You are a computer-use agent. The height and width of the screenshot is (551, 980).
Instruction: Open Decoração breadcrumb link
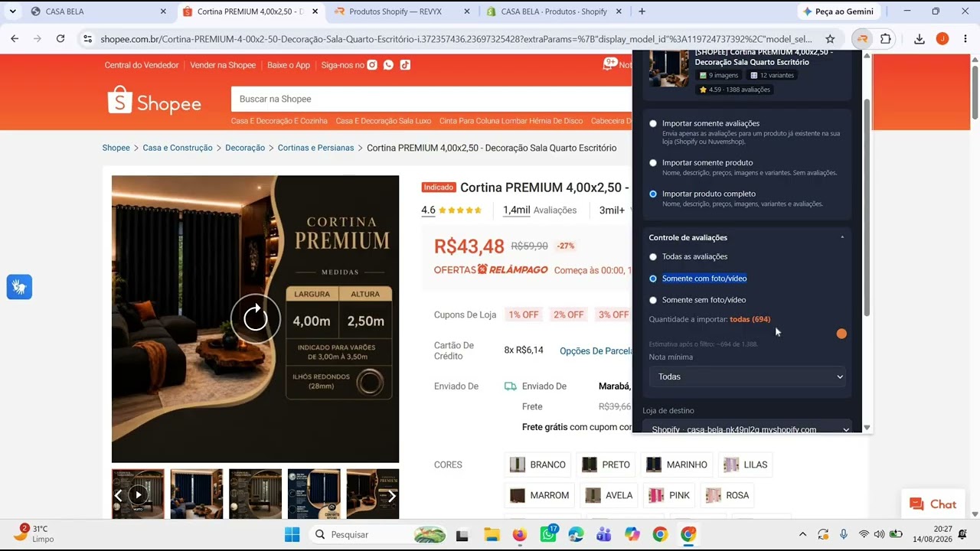[245, 148]
